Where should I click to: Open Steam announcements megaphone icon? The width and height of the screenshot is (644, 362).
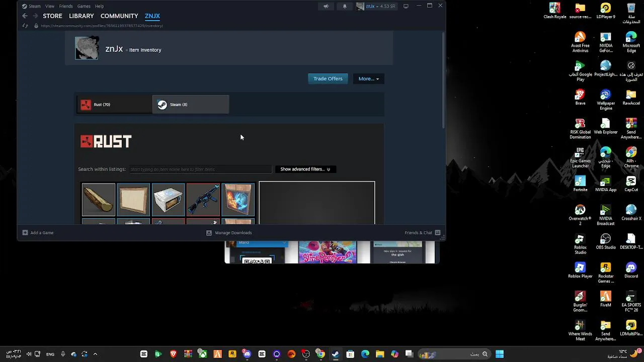tap(326, 6)
